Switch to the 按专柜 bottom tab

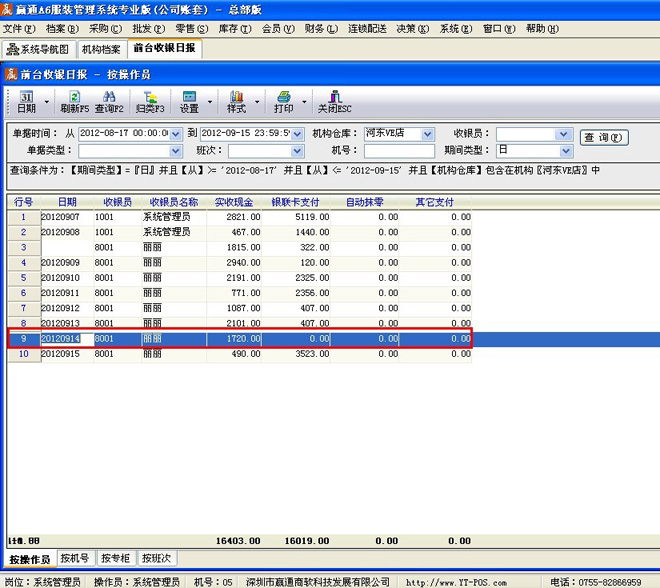click(115, 559)
